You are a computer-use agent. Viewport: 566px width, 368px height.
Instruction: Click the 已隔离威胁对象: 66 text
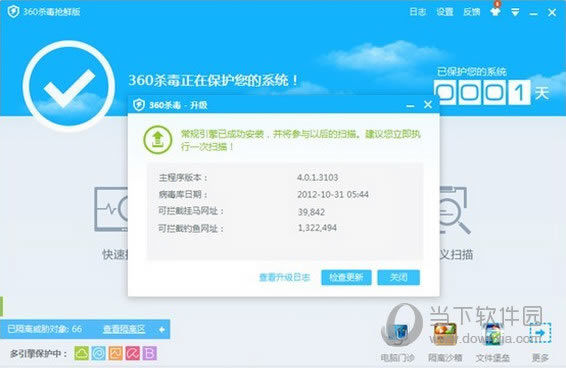[x=45, y=329]
